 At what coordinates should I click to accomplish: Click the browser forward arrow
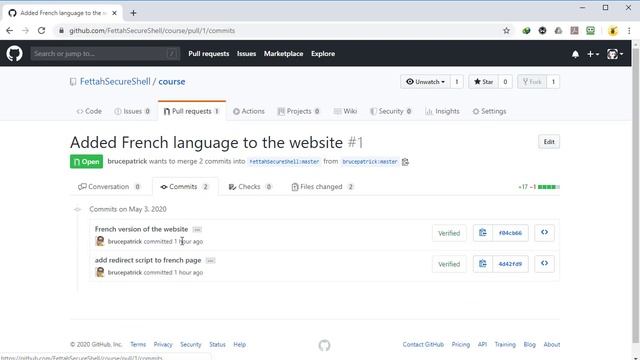point(25,31)
